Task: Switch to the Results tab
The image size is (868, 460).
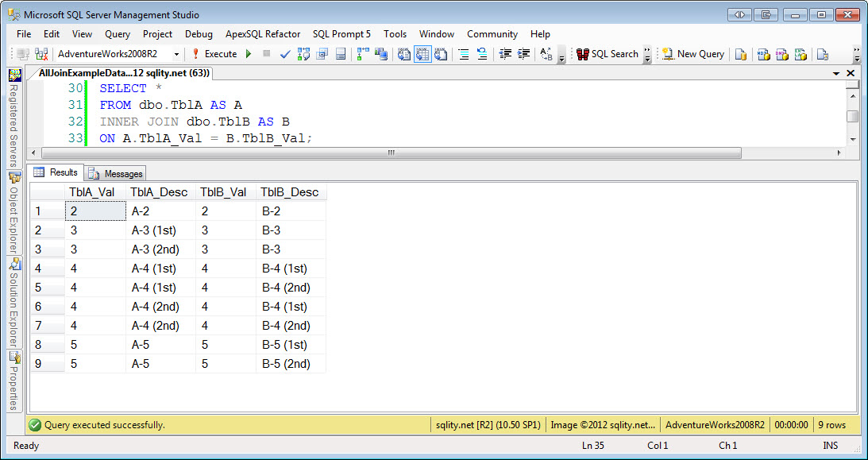Action: coord(56,172)
